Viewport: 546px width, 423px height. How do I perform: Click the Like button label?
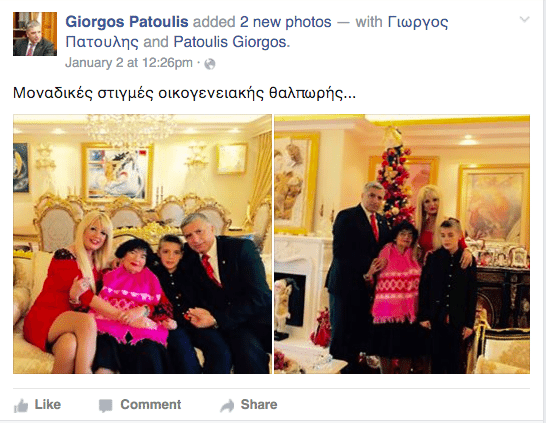pyautogui.click(x=48, y=405)
